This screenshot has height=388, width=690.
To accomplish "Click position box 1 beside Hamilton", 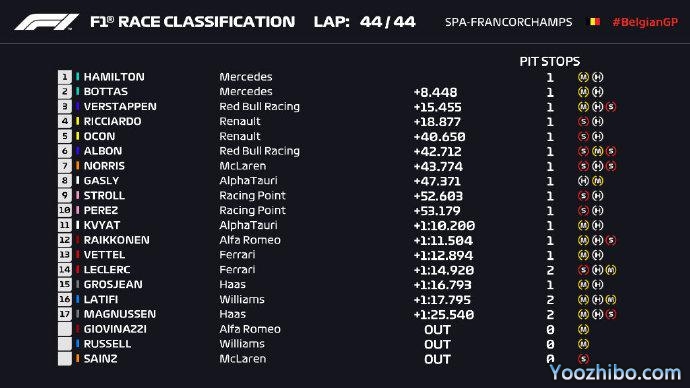I will coord(65,77).
